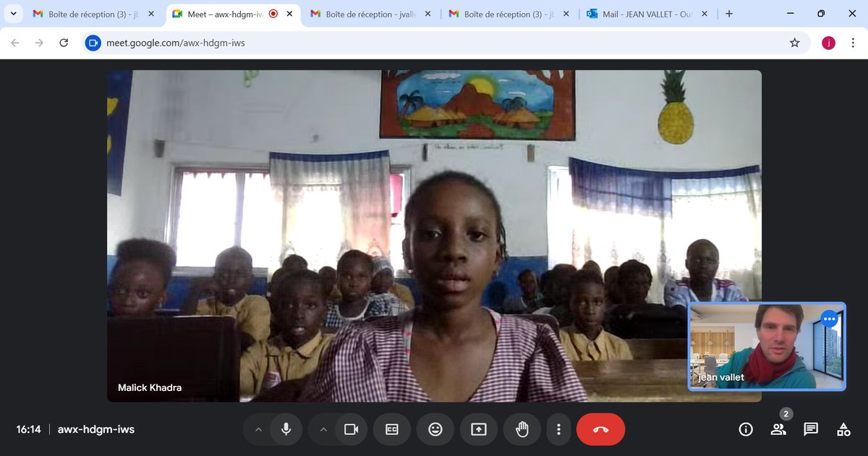
Task: Switch to Boîte de réception - jvalle tab
Action: click(x=370, y=14)
